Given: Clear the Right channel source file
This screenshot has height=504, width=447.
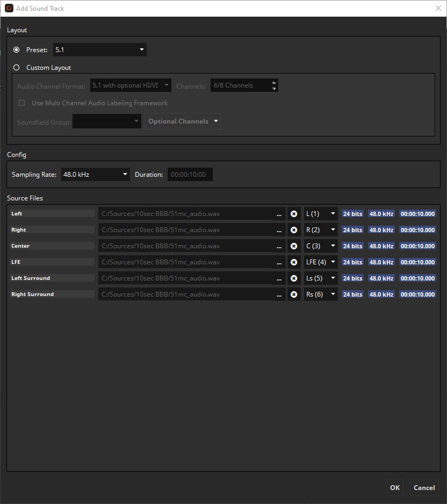Looking at the screenshot, I should click(294, 230).
